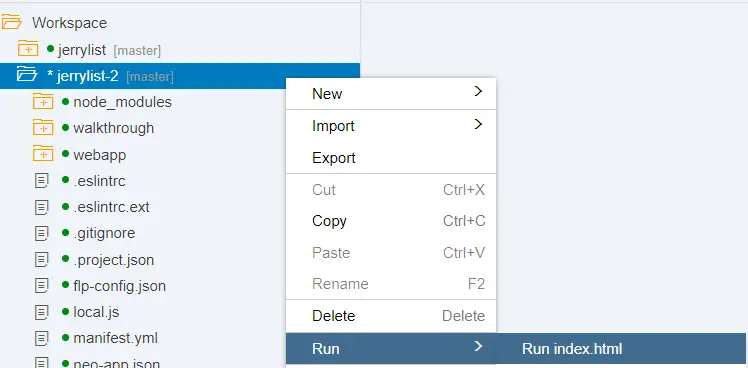
Task: Click green status dot beside jerrylist
Action: coord(51,48)
